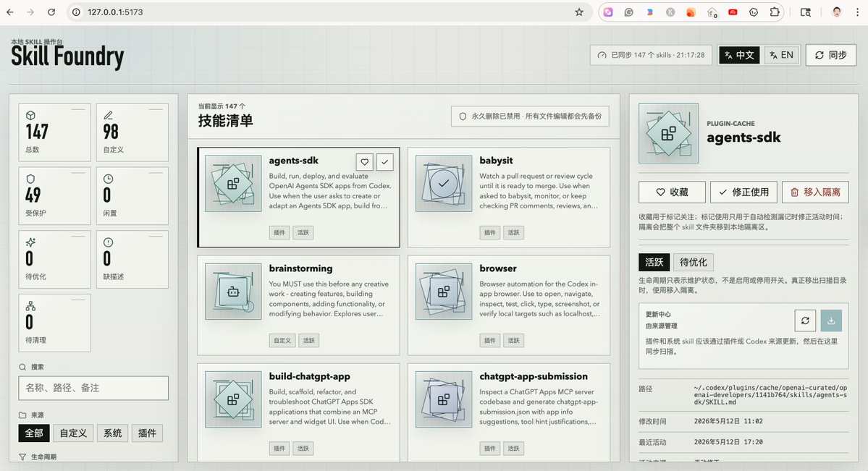Open the browser extensions puzzle icon

(x=775, y=12)
